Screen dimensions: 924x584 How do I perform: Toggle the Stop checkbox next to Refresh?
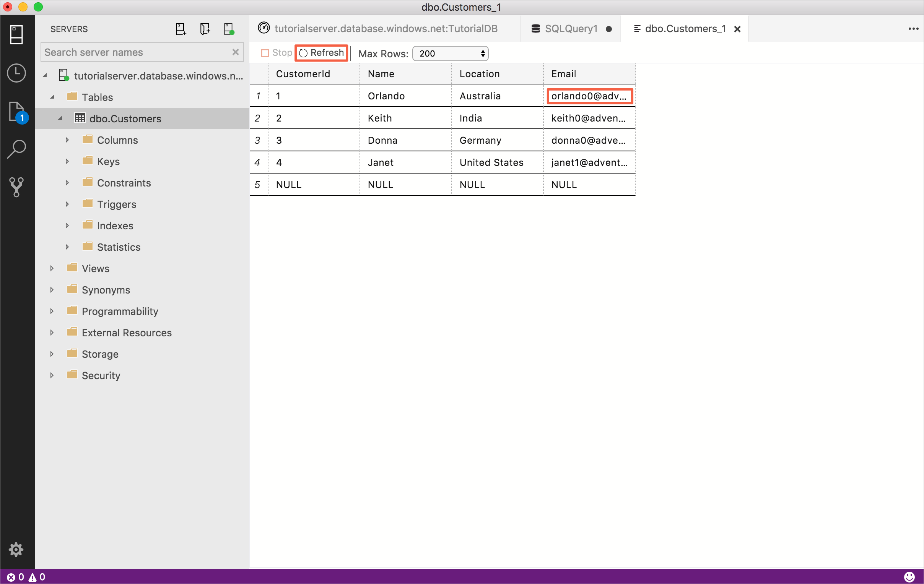coord(264,53)
